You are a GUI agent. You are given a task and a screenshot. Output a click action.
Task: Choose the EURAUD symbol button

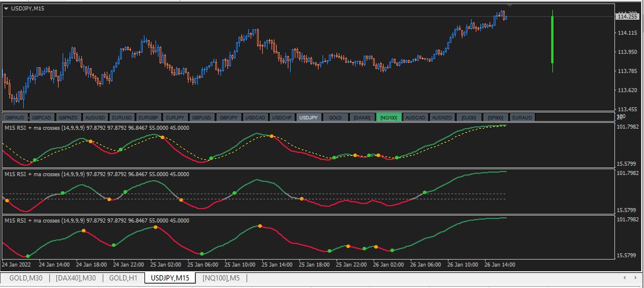(522, 117)
